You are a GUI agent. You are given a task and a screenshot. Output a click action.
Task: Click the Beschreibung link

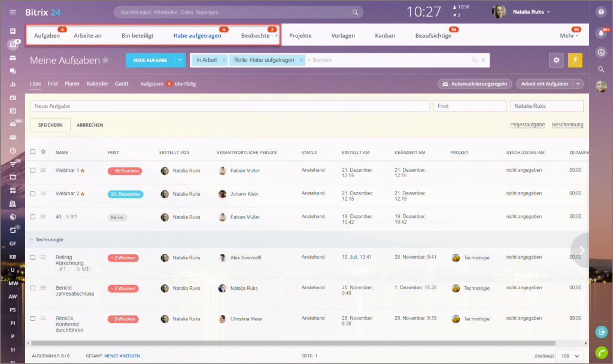[568, 125]
